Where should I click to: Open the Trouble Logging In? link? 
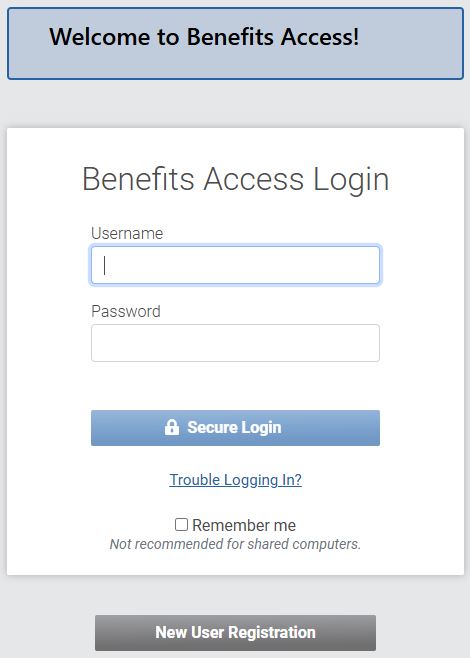[235, 480]
